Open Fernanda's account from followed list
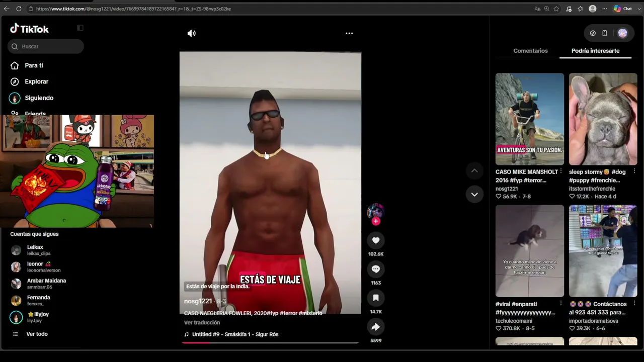The image size is (644, 362). pyautogui.click(x=38, y=300)
